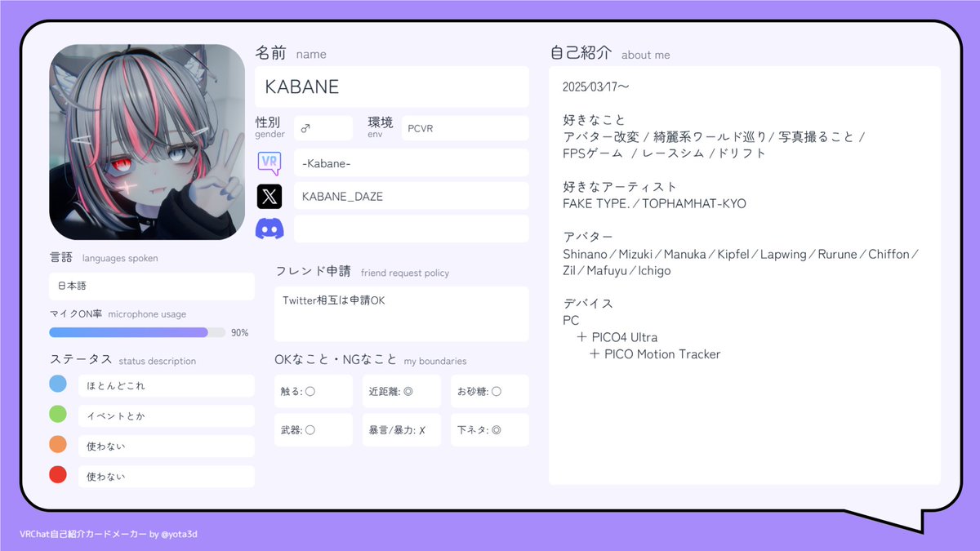This screenshot has height=551, width=980.
Task: Click the microphone usage 90% bar
Action: coord(137,332)
